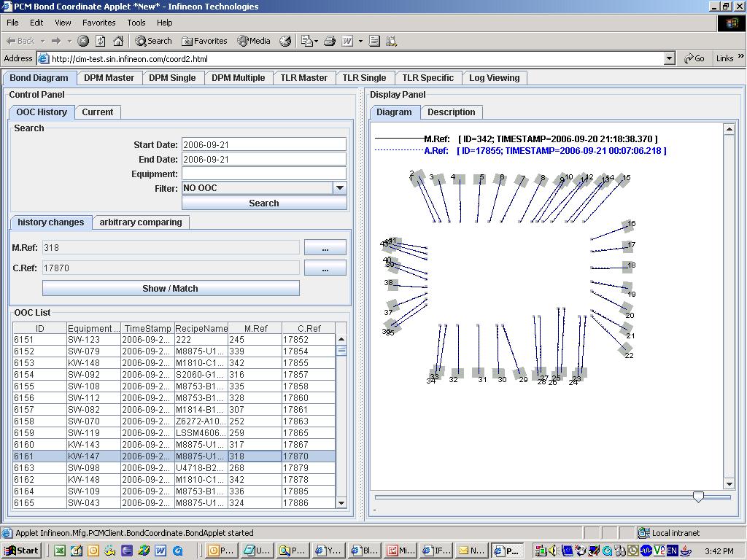This screenshot has height=560, width=747.
Task: Switch to the DPM Multiple tab
Action: click(239, 78)
